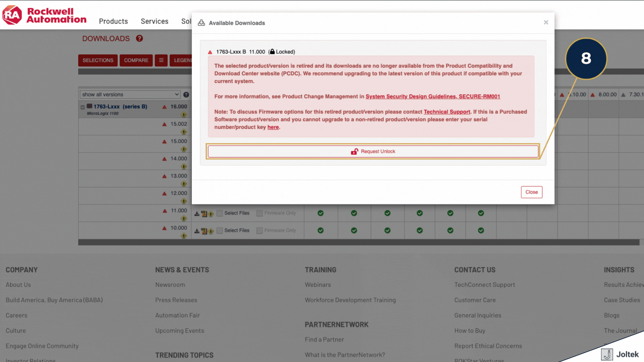Click the download icon on version 11.000 row
Image resolution: width=644 pixels, height=362 pixels.
pos(197,213)
